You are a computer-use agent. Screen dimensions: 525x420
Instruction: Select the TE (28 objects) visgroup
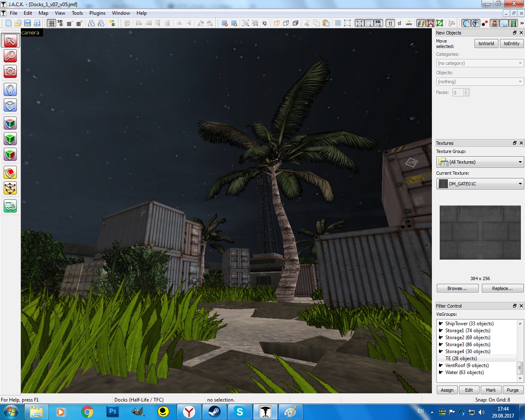461,358
